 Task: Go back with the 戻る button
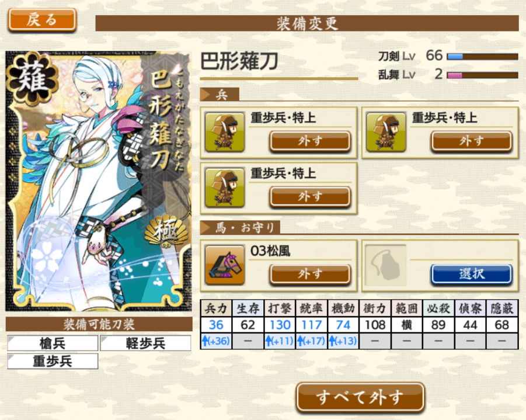click(x=42, y=20)
